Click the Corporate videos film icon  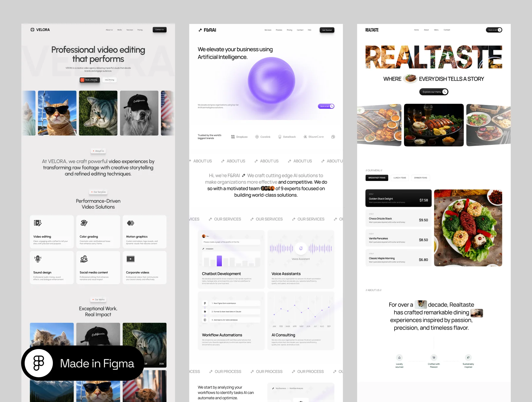point(130,259)
